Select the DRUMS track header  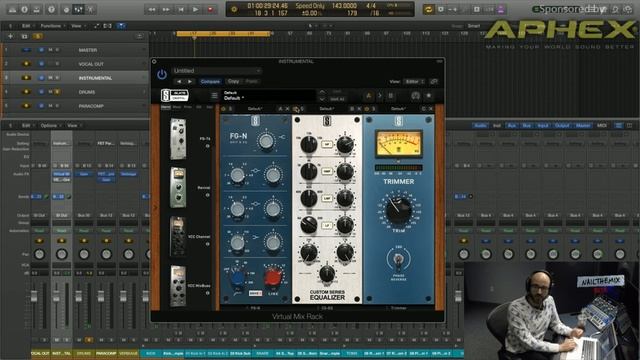click(75, 92)
